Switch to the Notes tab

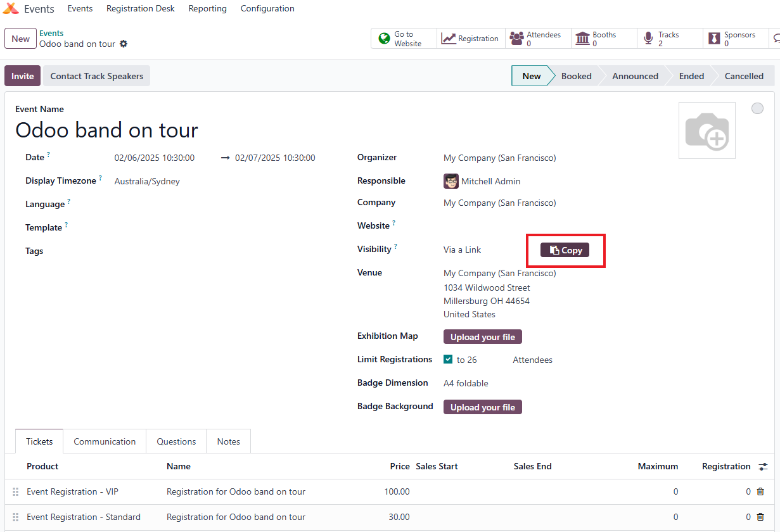point(229,441)
